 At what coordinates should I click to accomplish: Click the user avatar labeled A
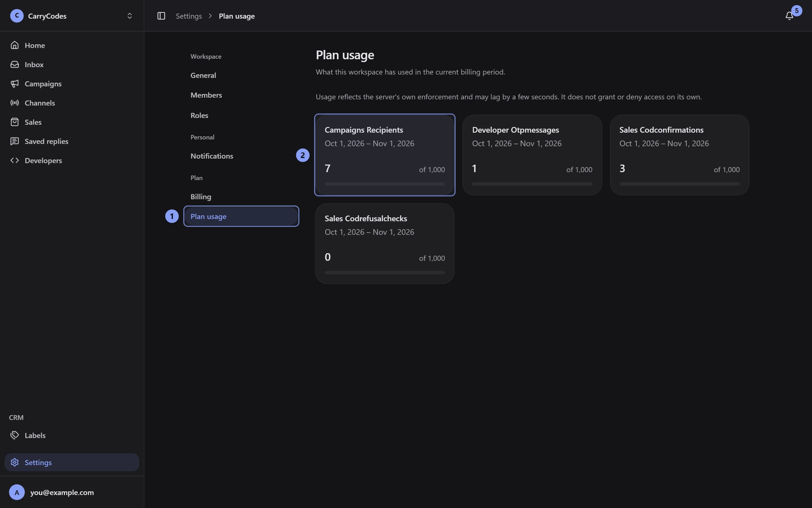tap(17, 492)
